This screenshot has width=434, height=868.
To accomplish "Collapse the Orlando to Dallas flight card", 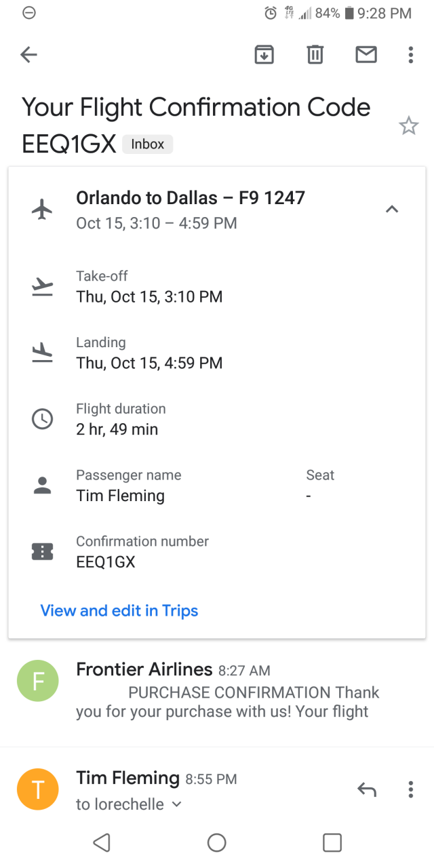I will click(x=392, y=210).
